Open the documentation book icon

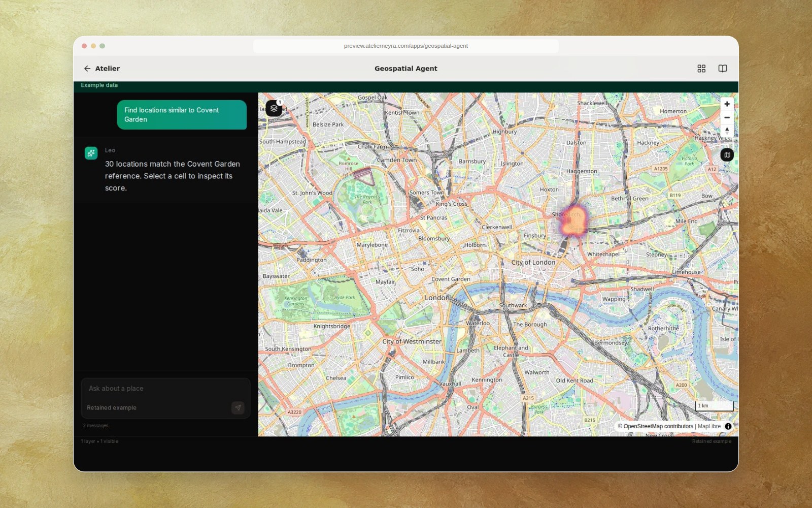coord(723,69)
